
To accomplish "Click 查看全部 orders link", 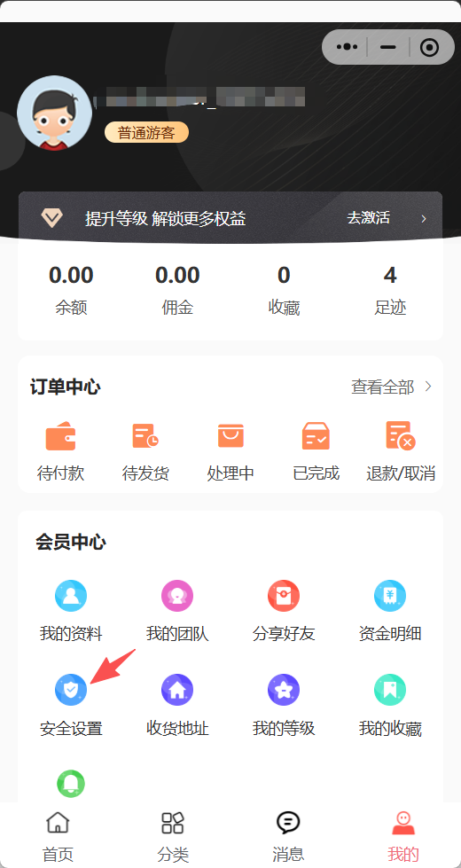I will tap(382, 387).
